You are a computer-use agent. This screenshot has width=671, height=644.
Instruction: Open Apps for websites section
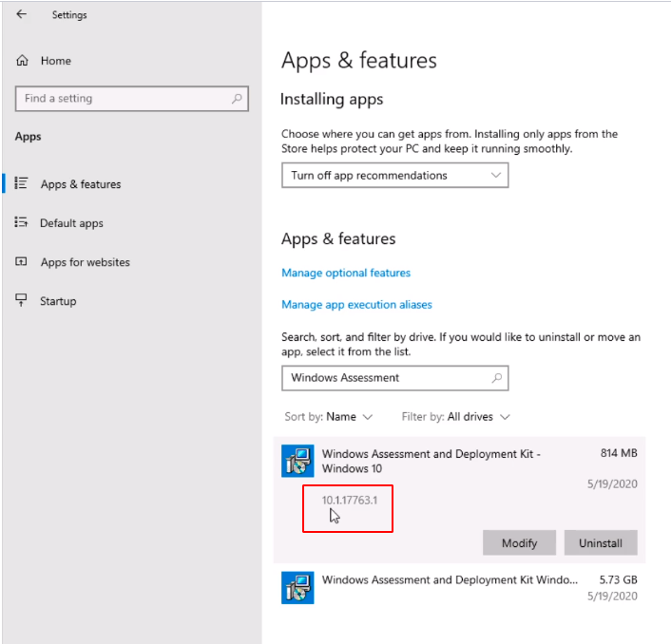pyautogui.click(x=85, y=262)
